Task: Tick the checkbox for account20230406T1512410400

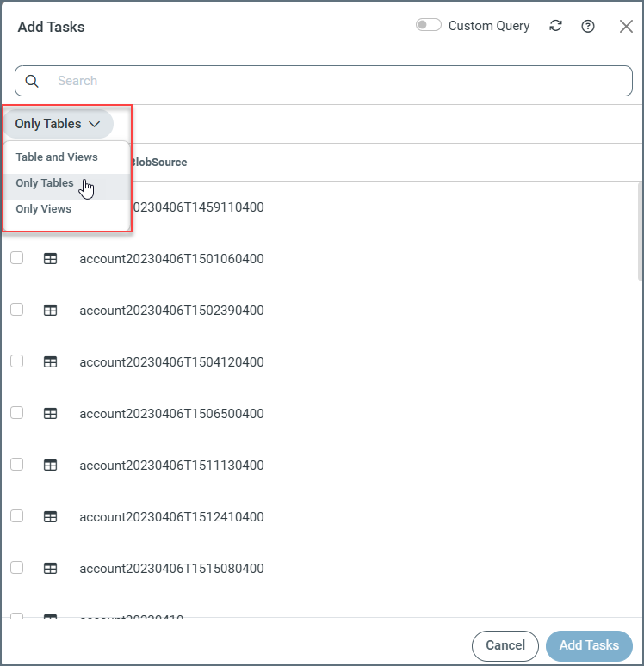Action: tap(16, 516)
